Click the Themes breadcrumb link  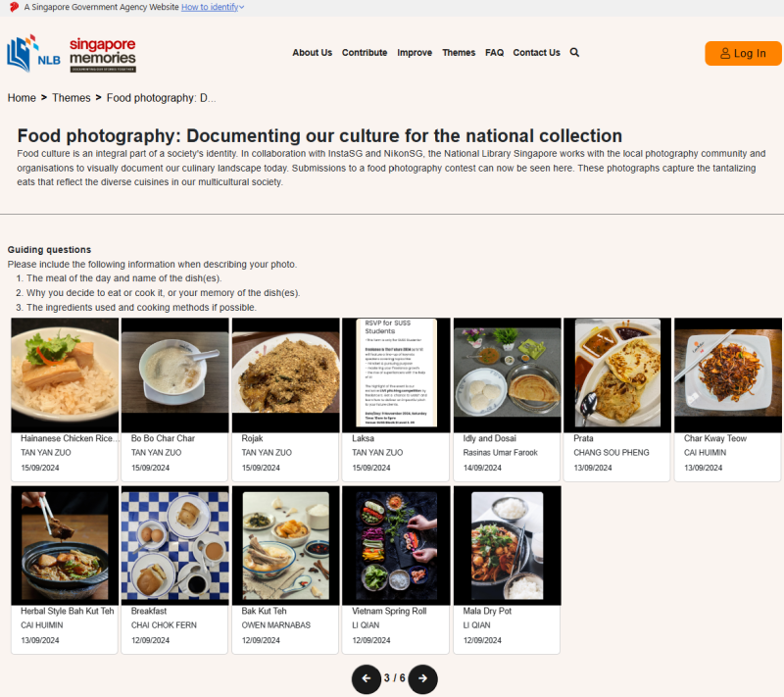(72, 98)
